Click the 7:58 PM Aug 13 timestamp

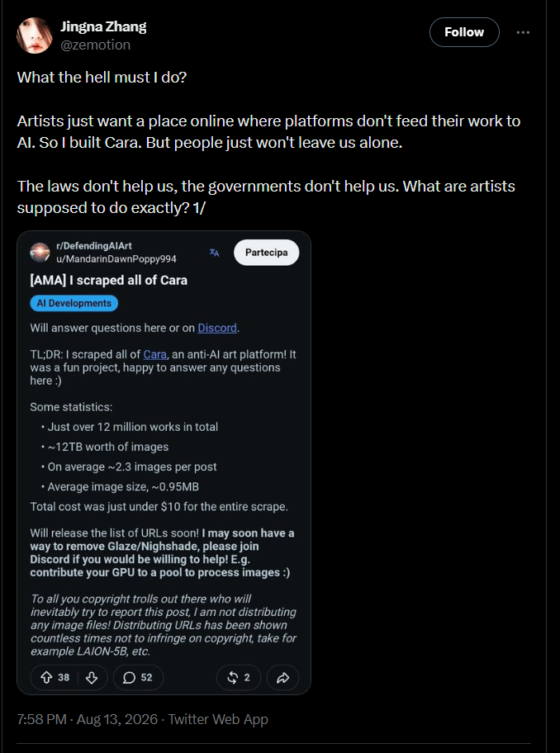tap(87, 719)
